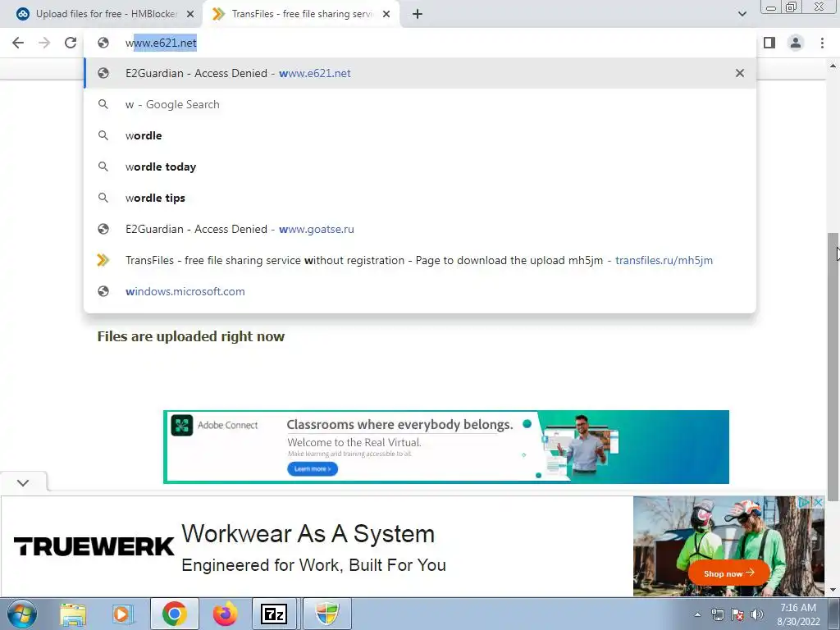This screenshot has width=840, height=630.
Task: Select 'w - Google Search' suggestion
Action: (420, 104)
